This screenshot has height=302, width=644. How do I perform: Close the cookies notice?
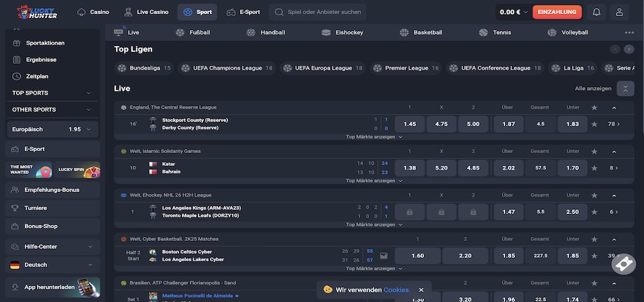point(421,290)
